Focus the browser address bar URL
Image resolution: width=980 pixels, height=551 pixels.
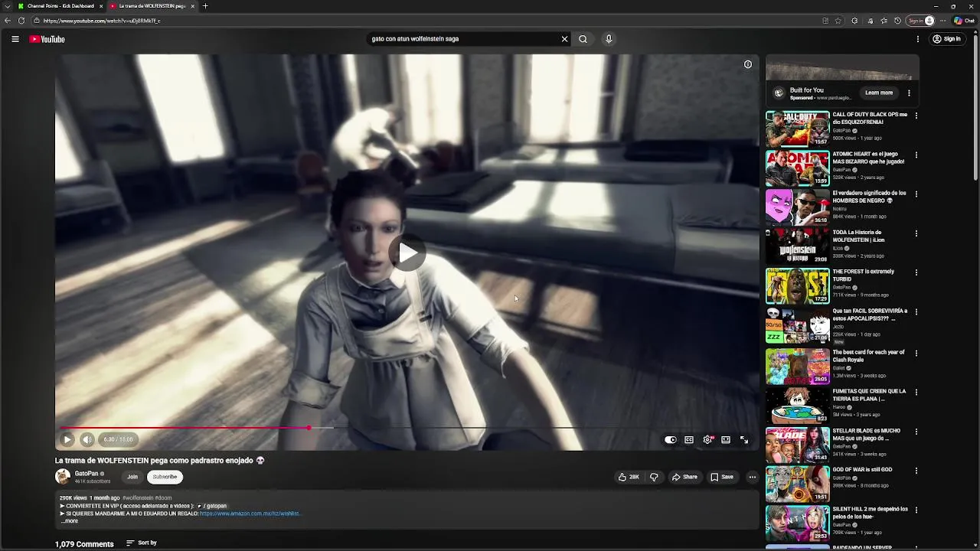tap(102, 21)
